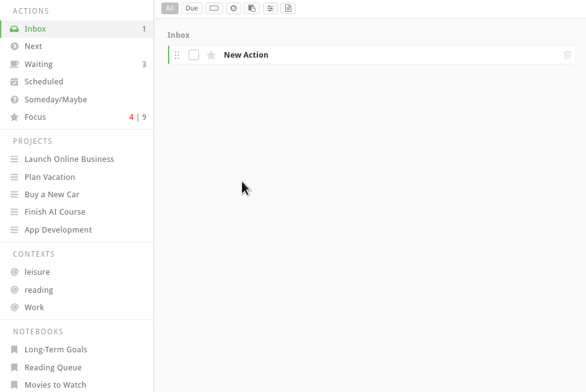Image resolution: width=586 pixels, height=392 pixels.
Task: Open the Focus list
Action: (x=35, y=117)
